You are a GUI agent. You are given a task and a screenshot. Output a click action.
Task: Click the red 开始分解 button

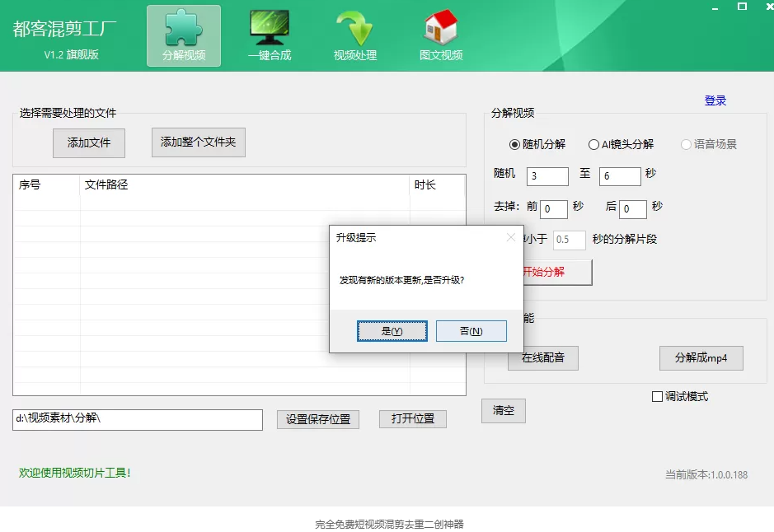click(x=557, y=272)
